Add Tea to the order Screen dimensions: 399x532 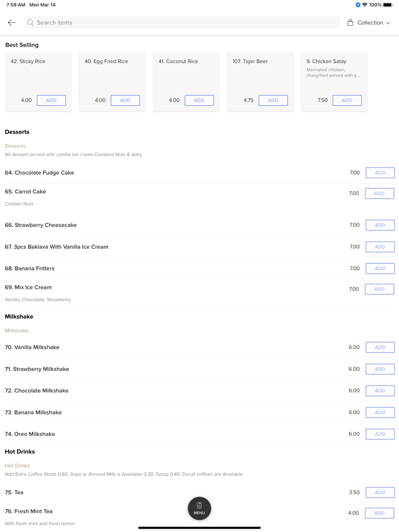pyautogui.click(x=380, y=492)
